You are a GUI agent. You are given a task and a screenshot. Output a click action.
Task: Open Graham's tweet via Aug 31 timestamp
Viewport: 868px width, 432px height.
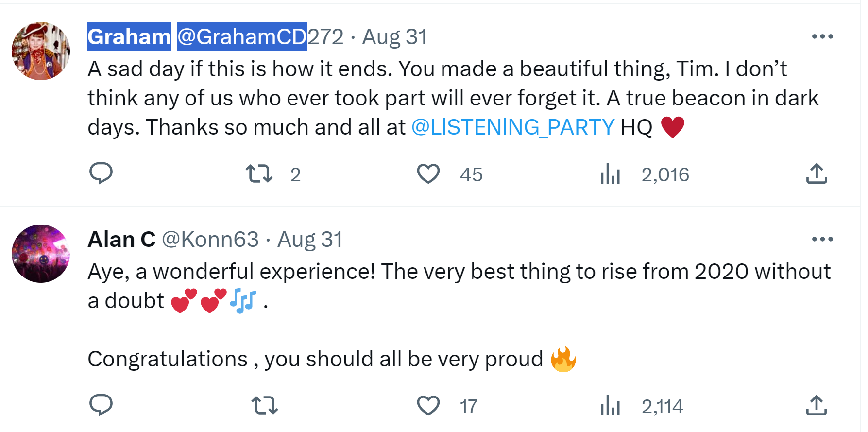394,37
